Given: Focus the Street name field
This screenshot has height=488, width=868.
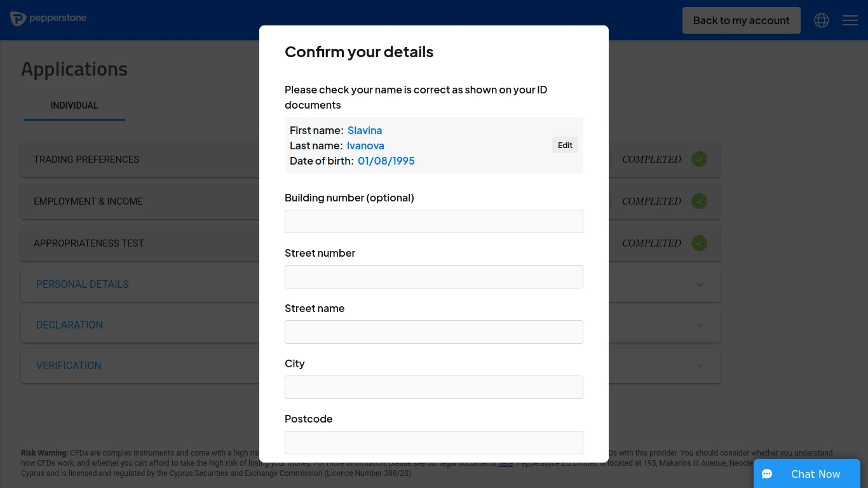Looking at the screenshot, I should point(434,332).
